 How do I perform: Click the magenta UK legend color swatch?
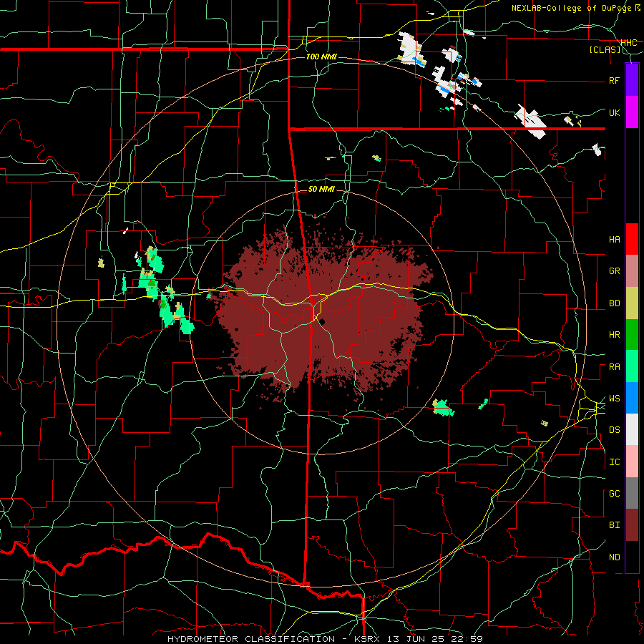click(632, 112)
